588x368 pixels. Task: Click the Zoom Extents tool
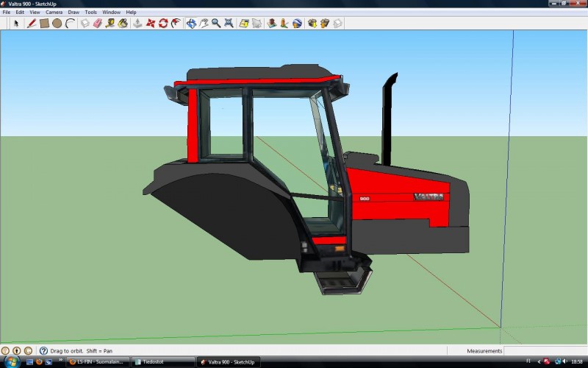point(229,24)
